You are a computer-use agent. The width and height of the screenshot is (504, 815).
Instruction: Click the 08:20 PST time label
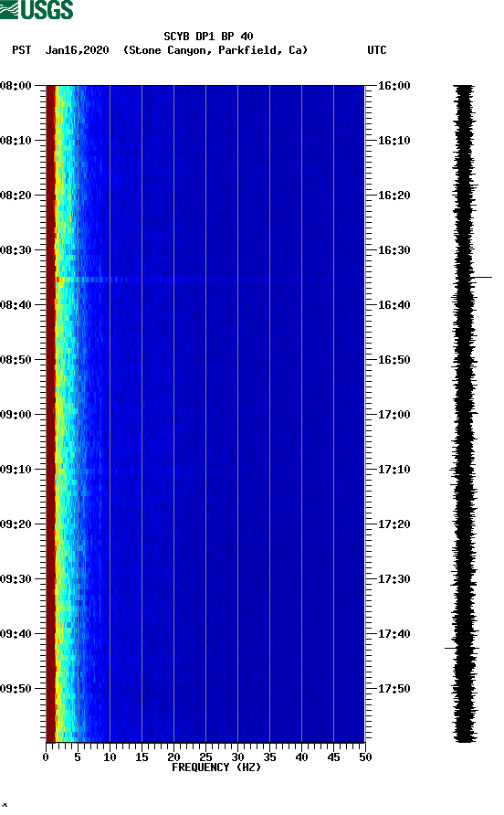click(x=16, y=196)
